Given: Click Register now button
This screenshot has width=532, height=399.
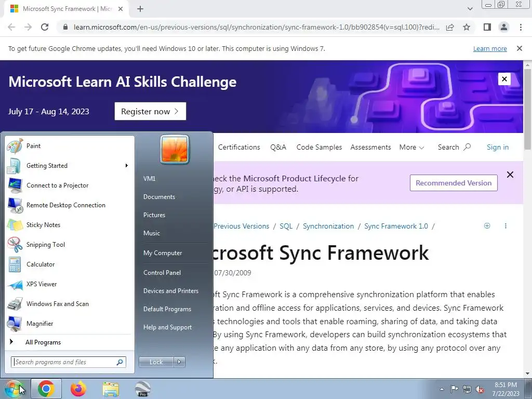Looking at the screenshot, I should tap(150, 111).
